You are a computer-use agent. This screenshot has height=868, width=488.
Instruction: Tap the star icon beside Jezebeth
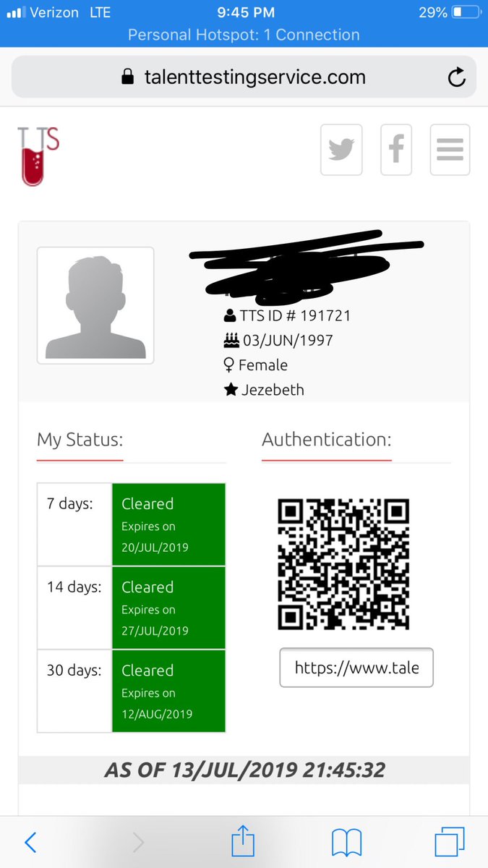231,390
